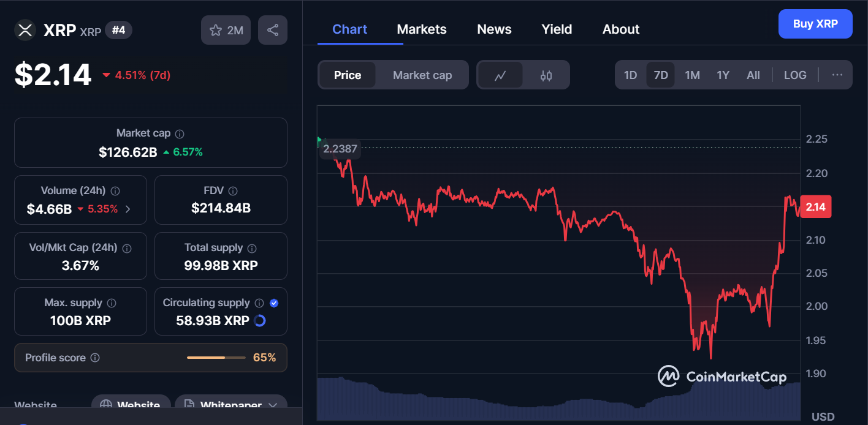Open the About tab
868x425 pixels.
[621, 29]
